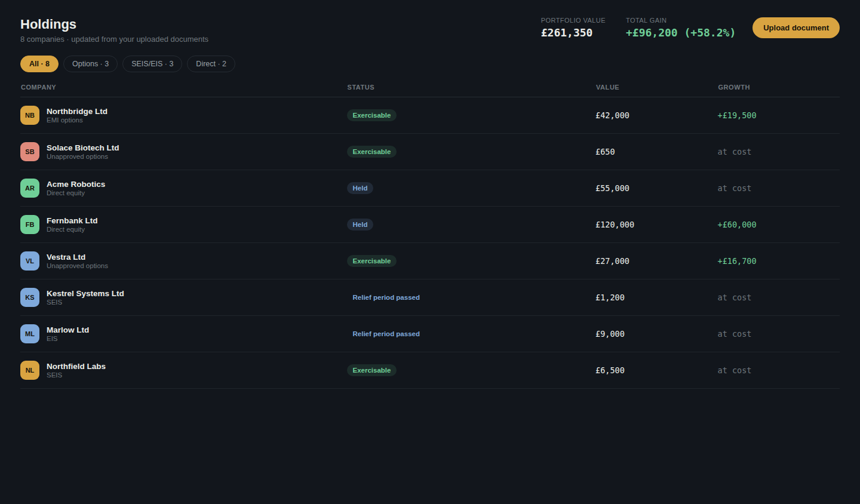
Task: Show Direct · 2 holdings
Action: (211, 64)
